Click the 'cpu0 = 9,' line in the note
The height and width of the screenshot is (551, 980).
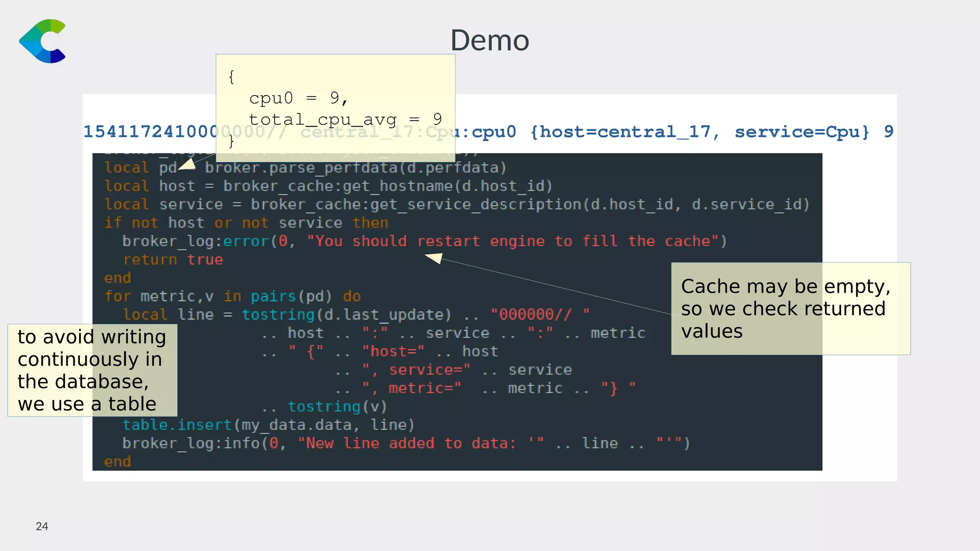pos(298,98)
